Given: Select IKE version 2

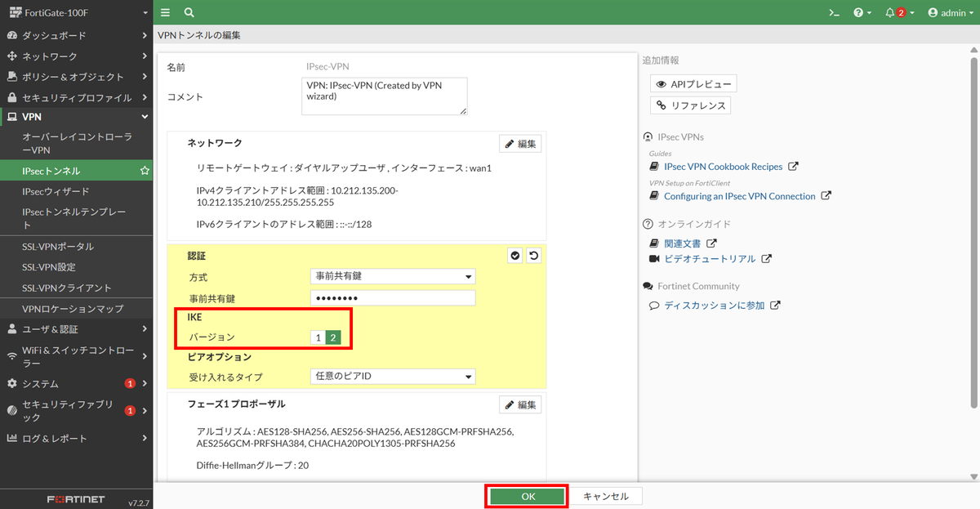Looking at the screenshot, I should coord(333,337).
